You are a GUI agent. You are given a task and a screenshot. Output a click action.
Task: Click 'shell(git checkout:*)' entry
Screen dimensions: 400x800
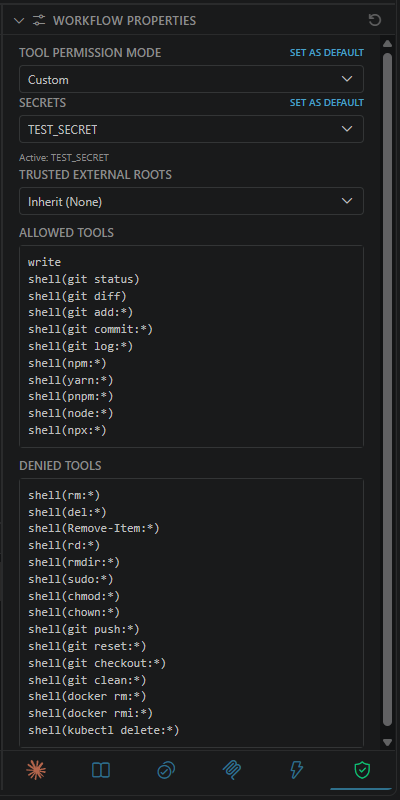tap(97, 663)
